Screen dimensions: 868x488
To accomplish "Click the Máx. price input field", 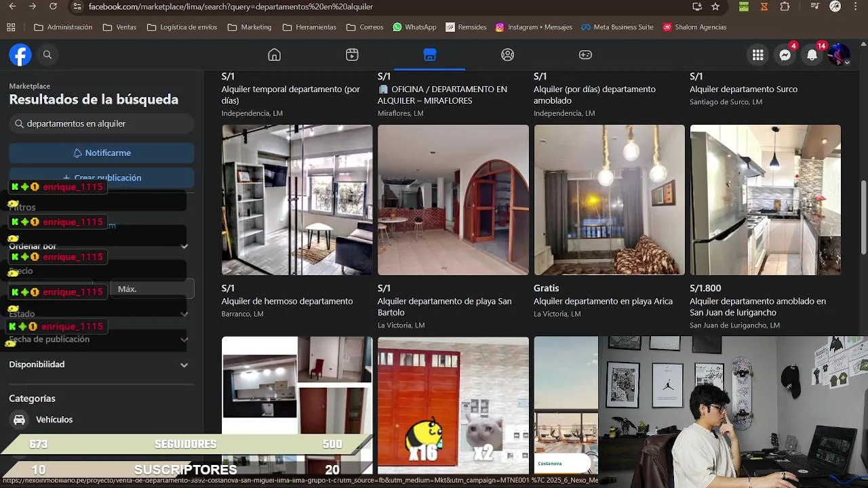I will (152, 289).
